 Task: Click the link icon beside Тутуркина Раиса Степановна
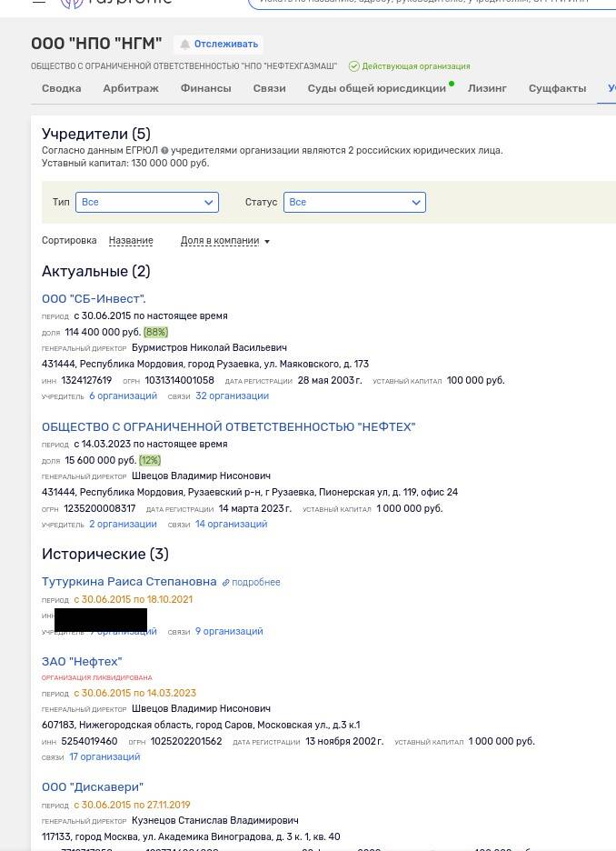(x=226, y=583)
